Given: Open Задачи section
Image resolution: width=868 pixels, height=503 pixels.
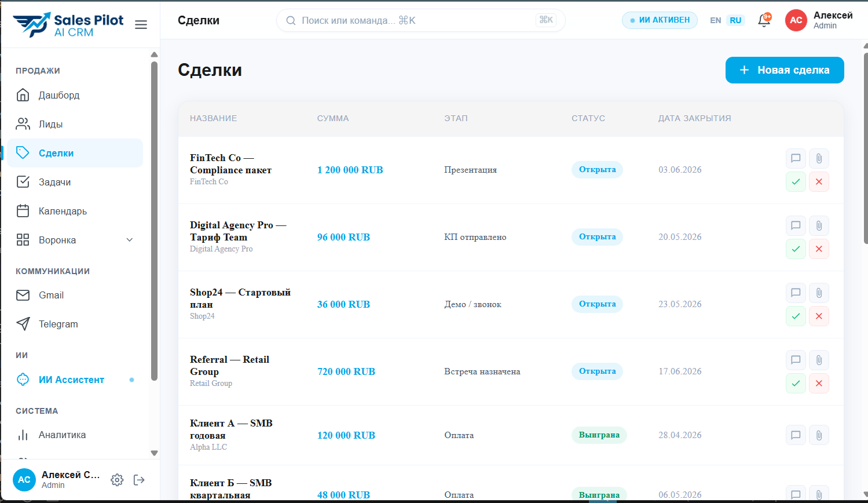Looking at the screenshot, I should click(75, 182).
